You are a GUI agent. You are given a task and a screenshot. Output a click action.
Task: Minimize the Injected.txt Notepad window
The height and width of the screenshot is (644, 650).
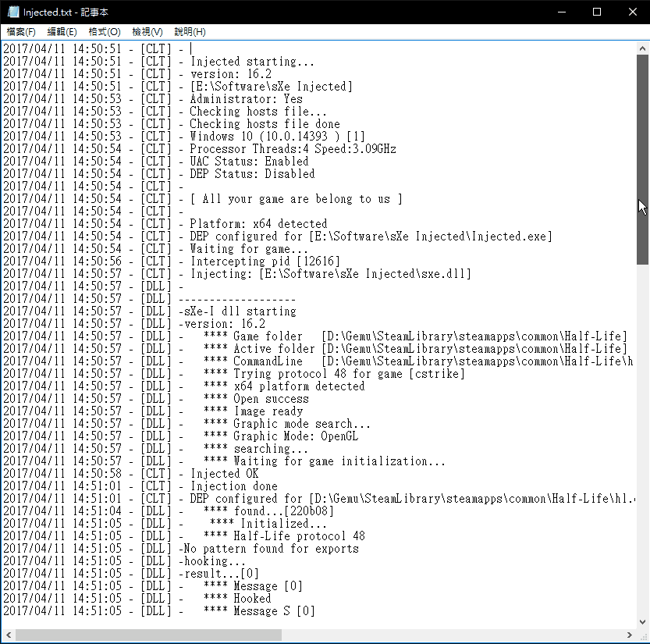click(x=560, y=12)
